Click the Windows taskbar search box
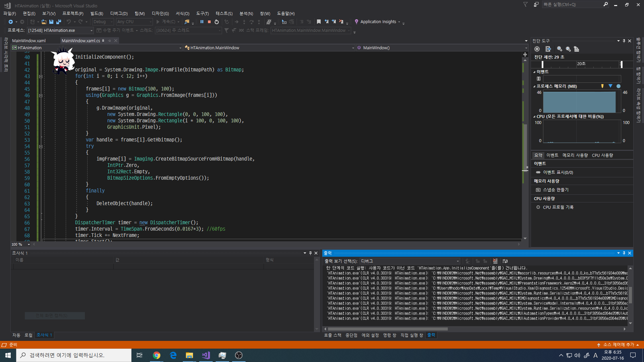This screenshot has height=362, width=644. pos(74,355)
